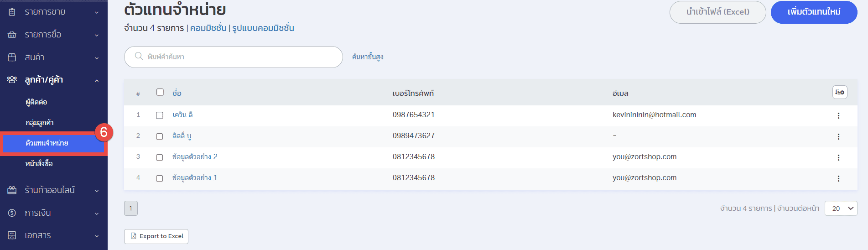
Task: Sort by the ชื่อ column header
Action: tap(177, 93)
